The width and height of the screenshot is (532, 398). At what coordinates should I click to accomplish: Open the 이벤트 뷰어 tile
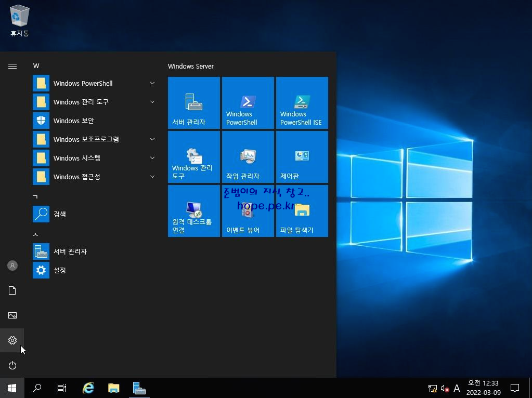pyautogui.click(x=248, y=211)
